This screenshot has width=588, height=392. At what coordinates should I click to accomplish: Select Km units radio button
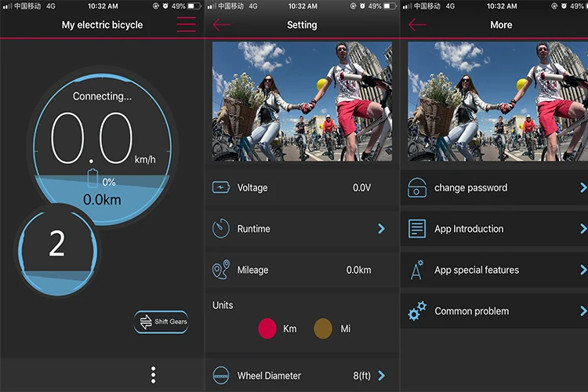pos(267,328)
